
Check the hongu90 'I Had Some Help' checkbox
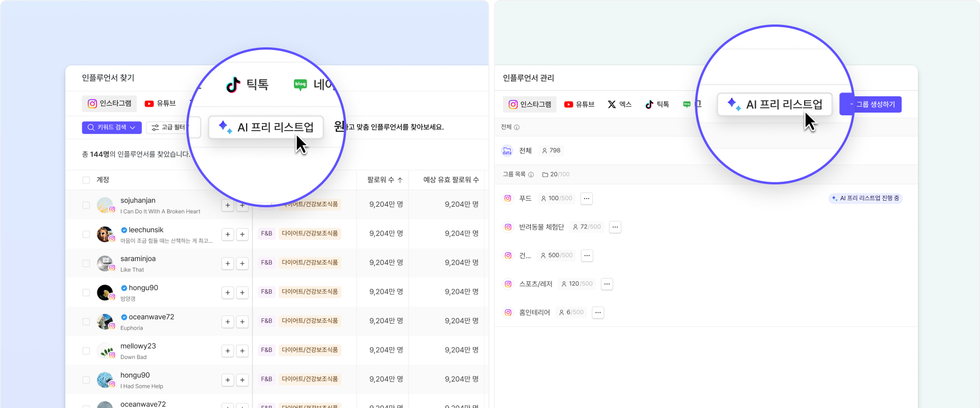[86, 380]
